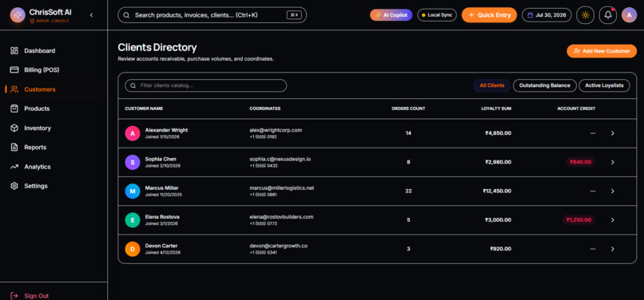Show Active Loyalists only
The width and height of the screenshot is (644, 300).
pyautogui.click(x=604, y=85)
